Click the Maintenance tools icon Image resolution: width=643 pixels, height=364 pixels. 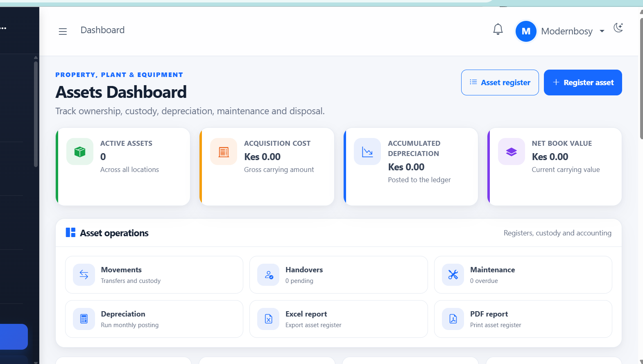[453, 275]
